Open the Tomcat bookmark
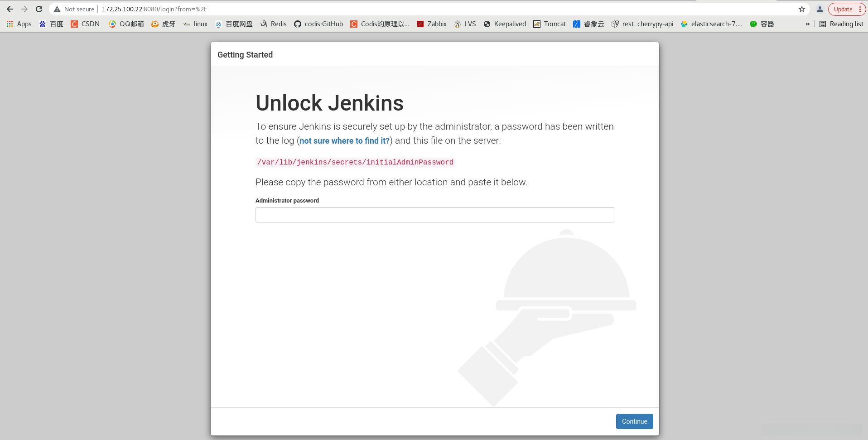 coord(550,24)
